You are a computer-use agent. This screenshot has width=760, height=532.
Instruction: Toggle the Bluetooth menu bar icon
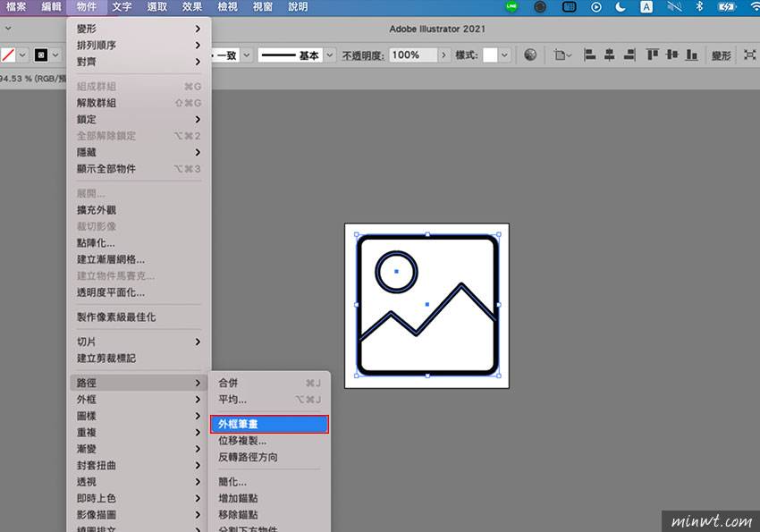pyautogui.click(x=699, y=7)
